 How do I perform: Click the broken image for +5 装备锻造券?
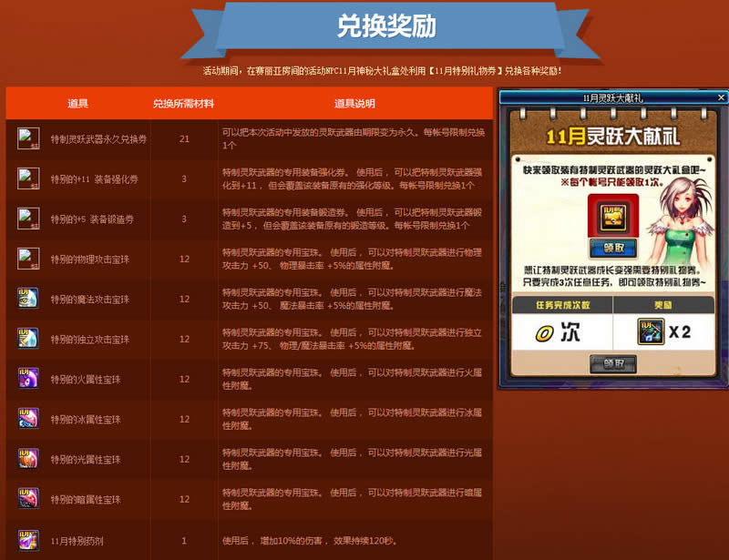tap(28, 218)
